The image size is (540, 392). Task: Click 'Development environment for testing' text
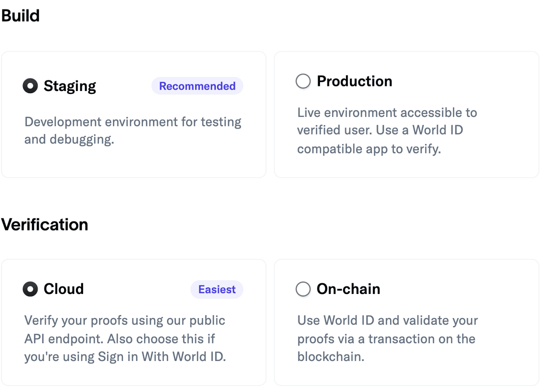(132, 122)
